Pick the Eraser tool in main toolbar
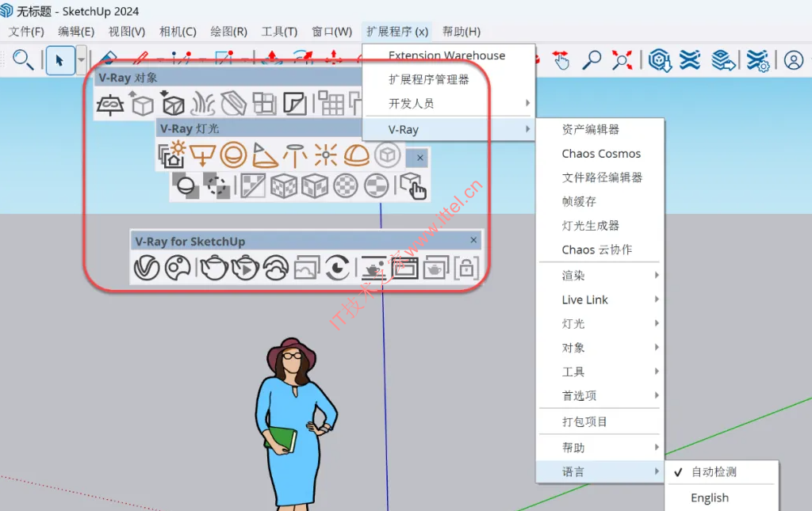 click(108, 59)
